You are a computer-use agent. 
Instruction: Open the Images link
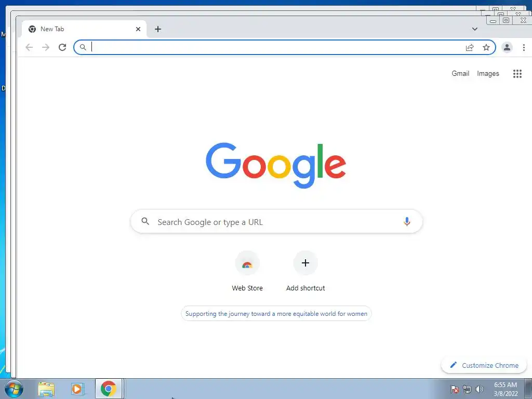488,74
